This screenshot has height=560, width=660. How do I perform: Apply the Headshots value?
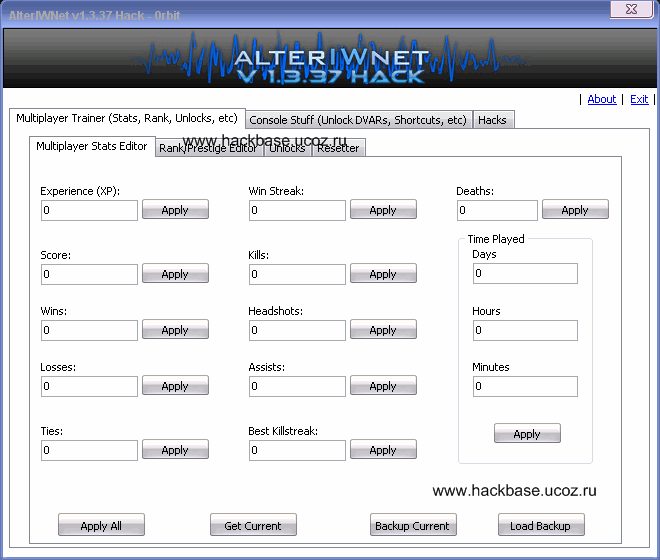tap(383, 330)
